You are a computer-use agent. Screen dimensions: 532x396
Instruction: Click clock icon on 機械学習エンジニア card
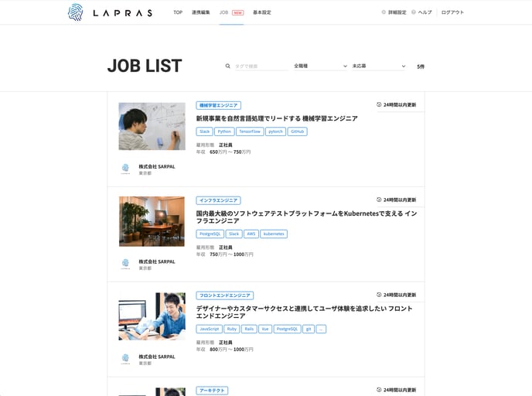(x=379, y=104)
